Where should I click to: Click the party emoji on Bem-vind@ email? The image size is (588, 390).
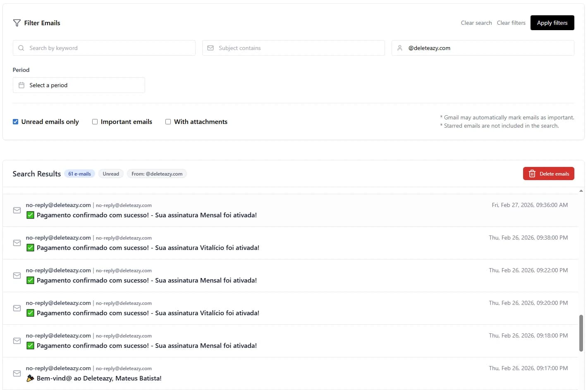[x=30, y=378]
